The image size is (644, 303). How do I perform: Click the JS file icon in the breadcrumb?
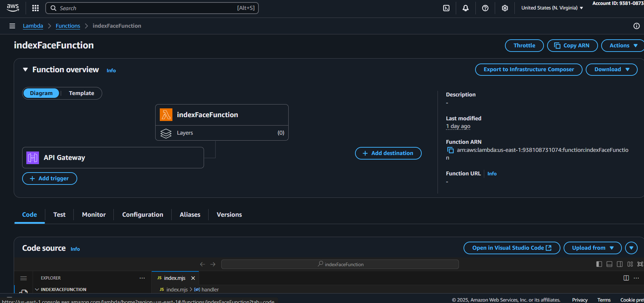(x=162, y=290)
